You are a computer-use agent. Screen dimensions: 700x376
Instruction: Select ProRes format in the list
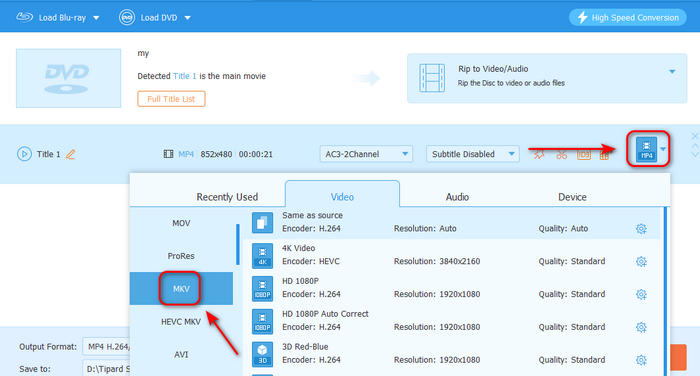[181, 256]
